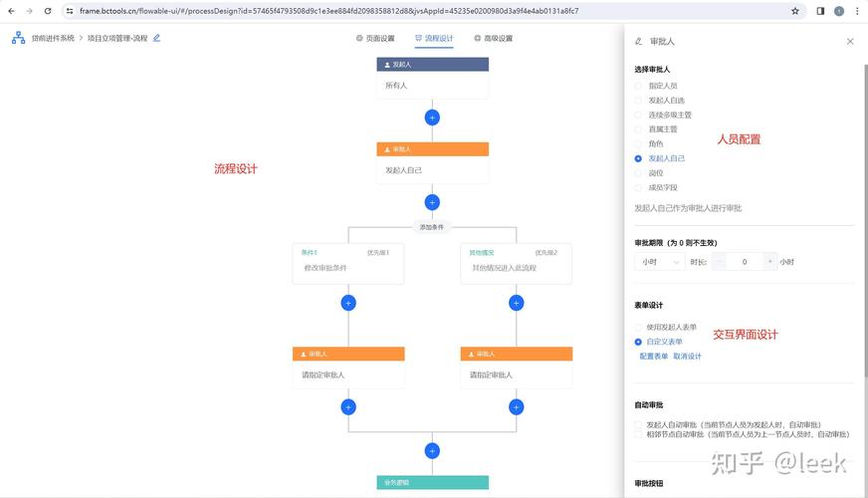Image resolution: width=868 pixels, height=498 pixels.
Task: Reload the page with the refresh icon
Action: coord(48,11)
